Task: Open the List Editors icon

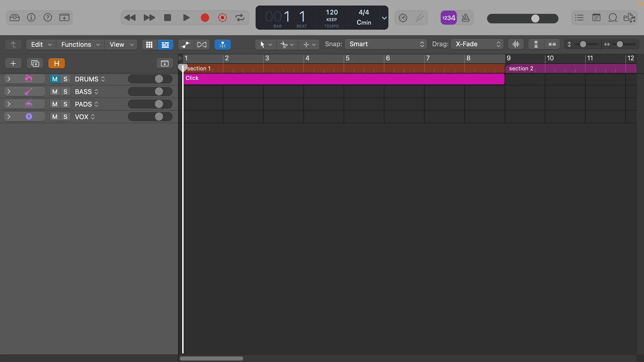Action: pos(579,17)
